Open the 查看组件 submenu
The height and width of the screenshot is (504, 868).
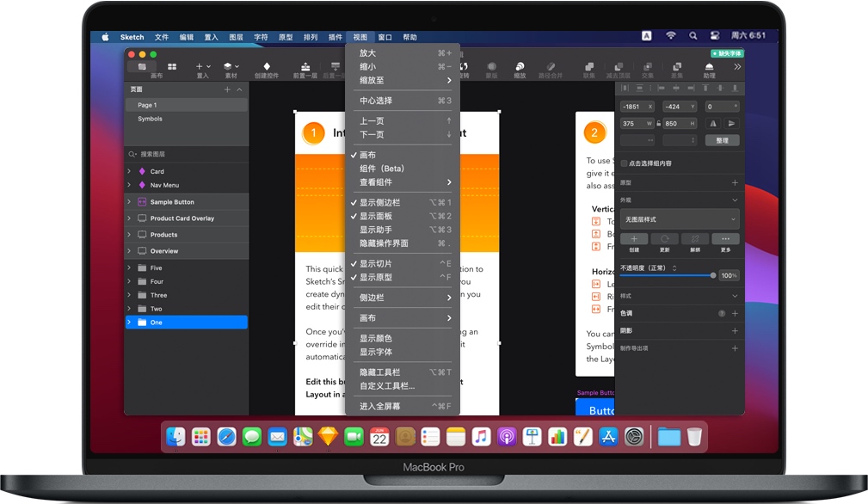click(x=402, y=182)
